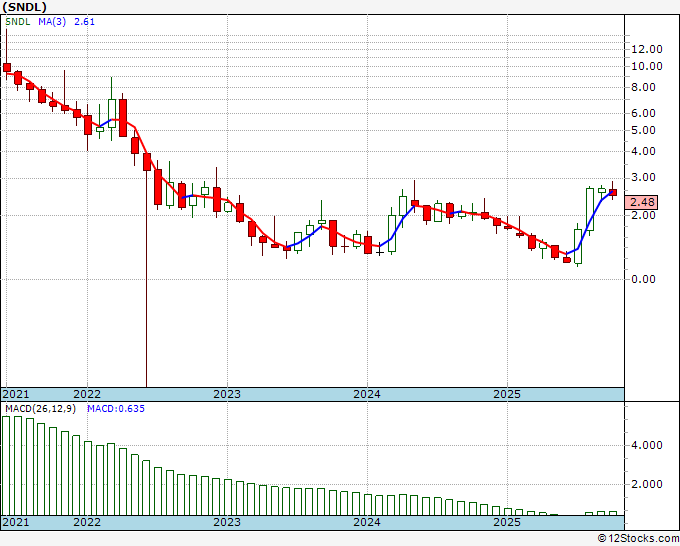Click the 4.000 MACD axis label

645,445
